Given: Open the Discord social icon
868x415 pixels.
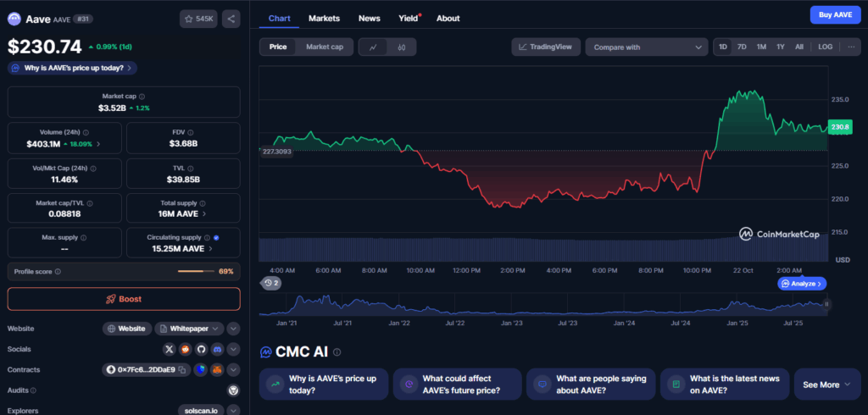Looking at the screenshot, I should coord(217,349).
